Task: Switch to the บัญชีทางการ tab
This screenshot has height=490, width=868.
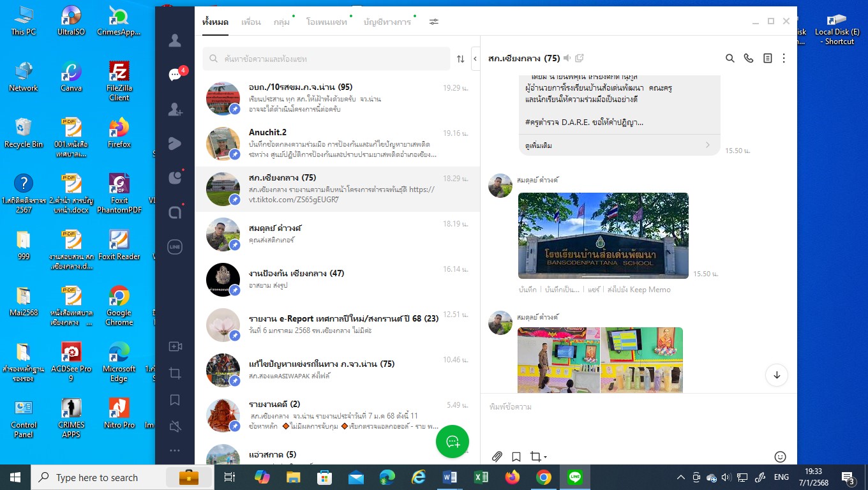Action: (387, 22)
